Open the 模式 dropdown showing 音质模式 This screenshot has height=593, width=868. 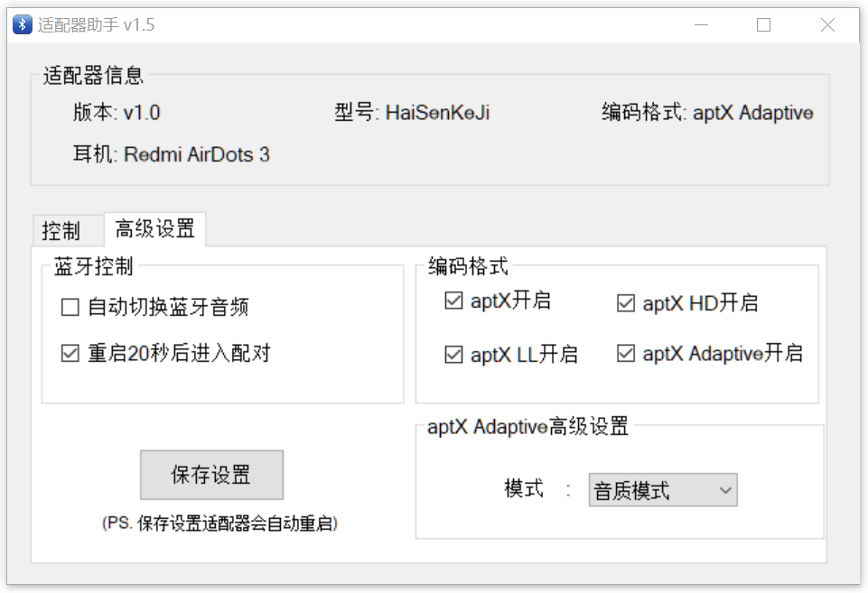point(662,490)
